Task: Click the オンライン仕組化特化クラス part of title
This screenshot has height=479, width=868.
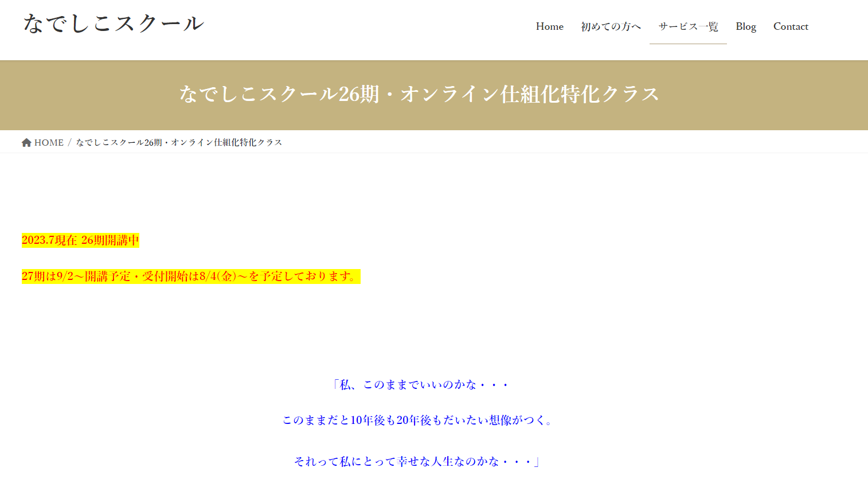Action: [530, 94]
